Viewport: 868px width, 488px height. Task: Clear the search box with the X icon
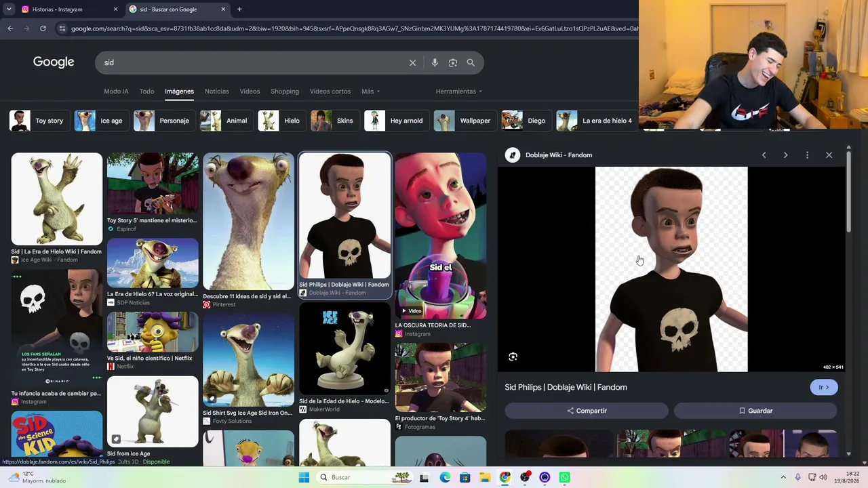(412, 62)
